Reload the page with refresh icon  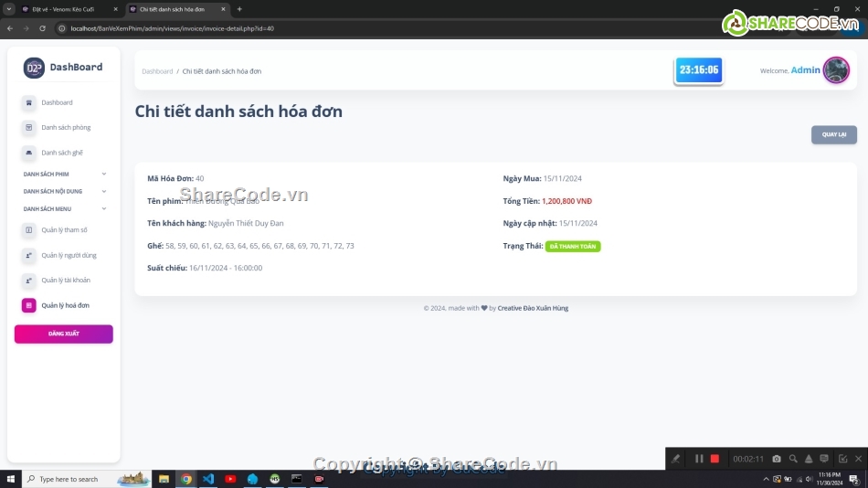(x=42, y=28)
